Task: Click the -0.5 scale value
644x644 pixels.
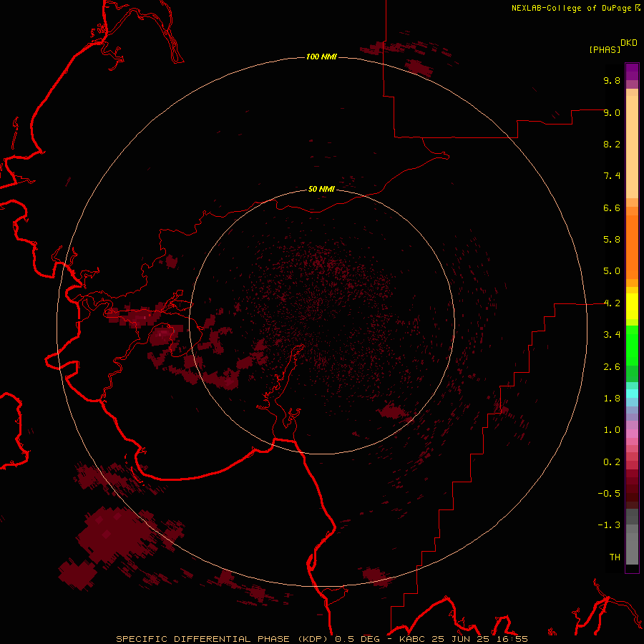Action: [x=609, y=494]
